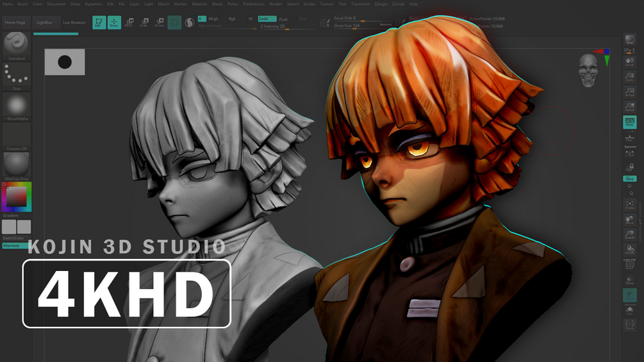Viewport: 644px width, 362px height.
Task: Click the color picker square
Action: pos(17,197)
